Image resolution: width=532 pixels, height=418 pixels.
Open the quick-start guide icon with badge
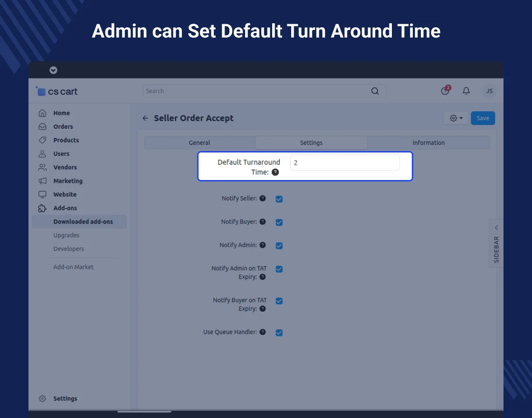[445, 91]
